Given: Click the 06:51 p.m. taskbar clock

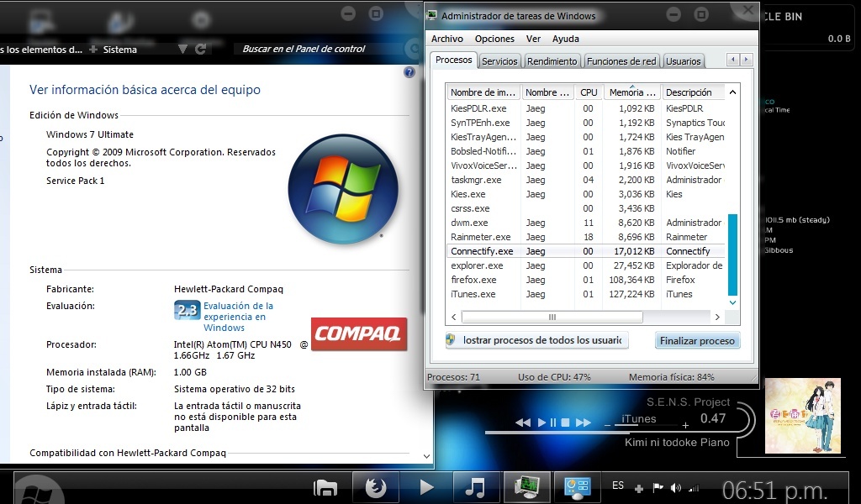Looking at the screenshot, I should 774,490.
